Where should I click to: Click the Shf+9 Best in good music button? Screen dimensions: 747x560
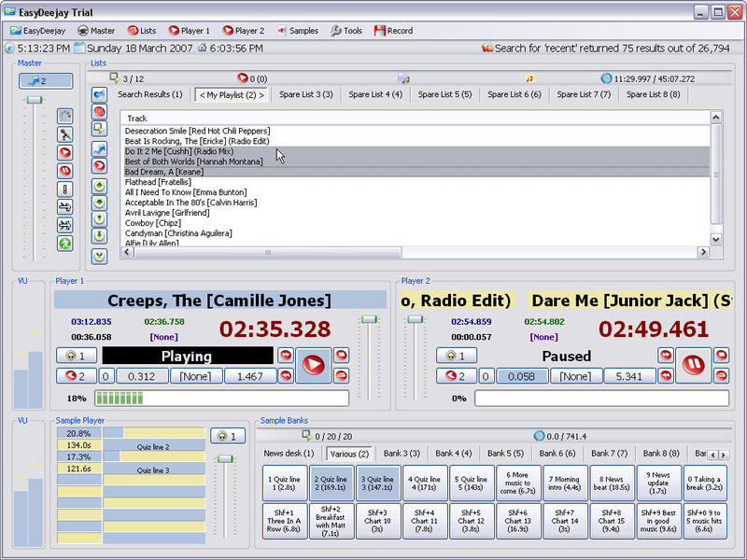click(x=658, y=521)
